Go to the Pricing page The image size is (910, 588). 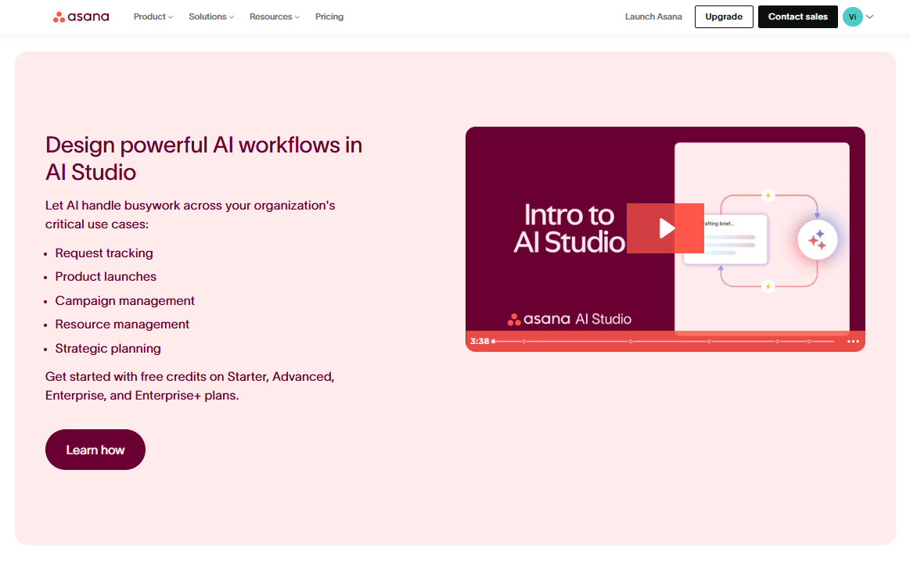click(x=329, y=16)
